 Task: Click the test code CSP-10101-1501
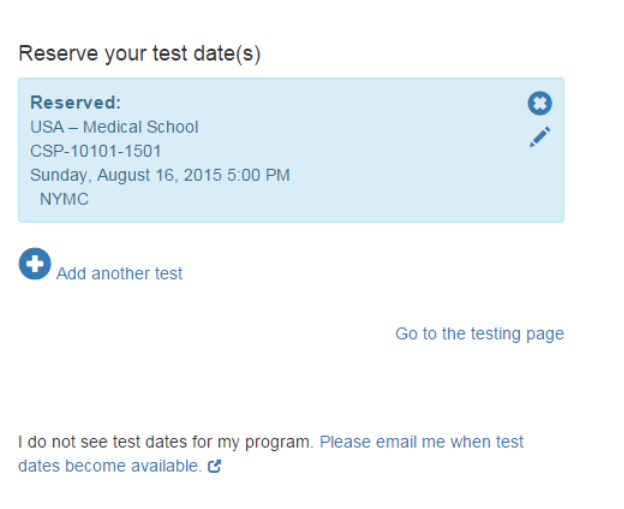coord(96,151)
